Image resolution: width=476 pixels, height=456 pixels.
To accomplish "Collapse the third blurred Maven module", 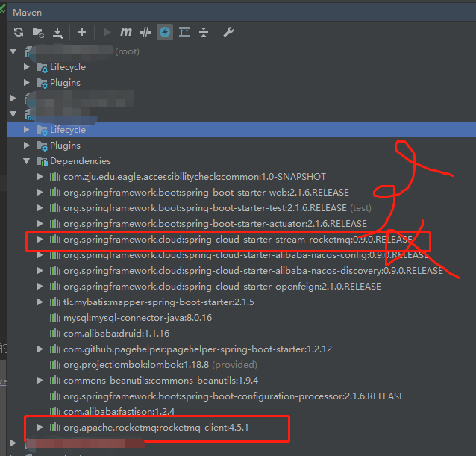I will pos(13,114).
